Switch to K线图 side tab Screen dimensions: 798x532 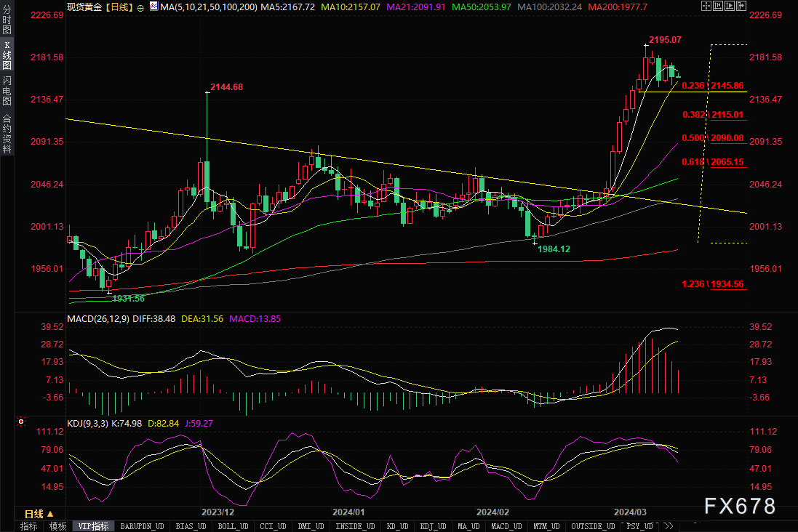tap(7, 55)
